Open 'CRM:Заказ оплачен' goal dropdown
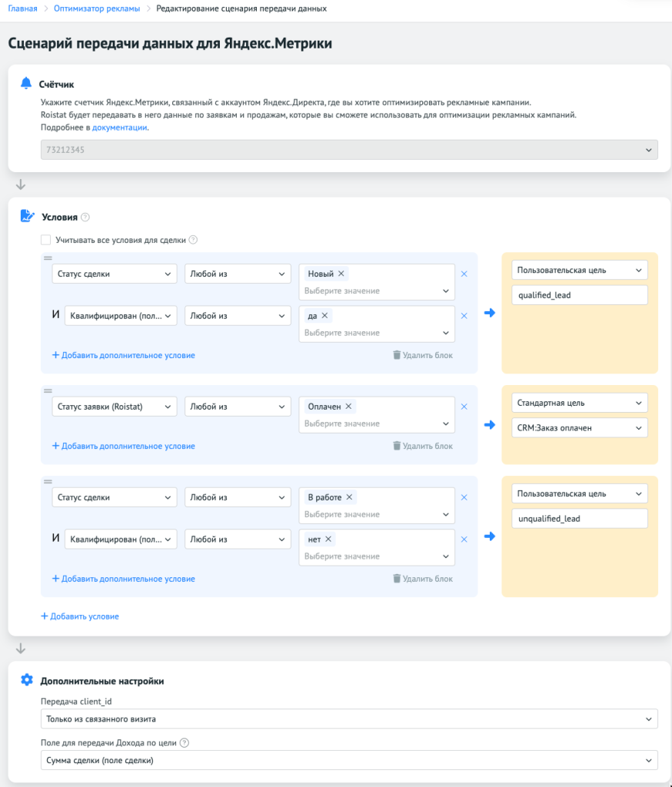The height and width of the screenshot is (787, 672). (x=580, y=427)
